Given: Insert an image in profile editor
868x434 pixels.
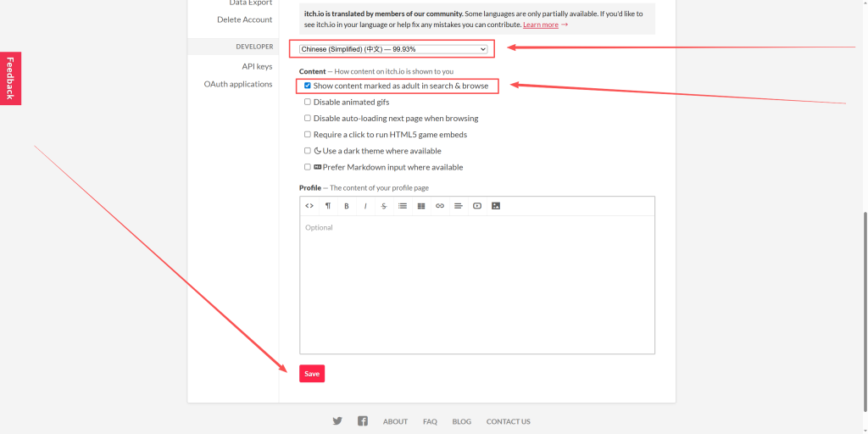Looking at the screenshot, I should [496, 206].
